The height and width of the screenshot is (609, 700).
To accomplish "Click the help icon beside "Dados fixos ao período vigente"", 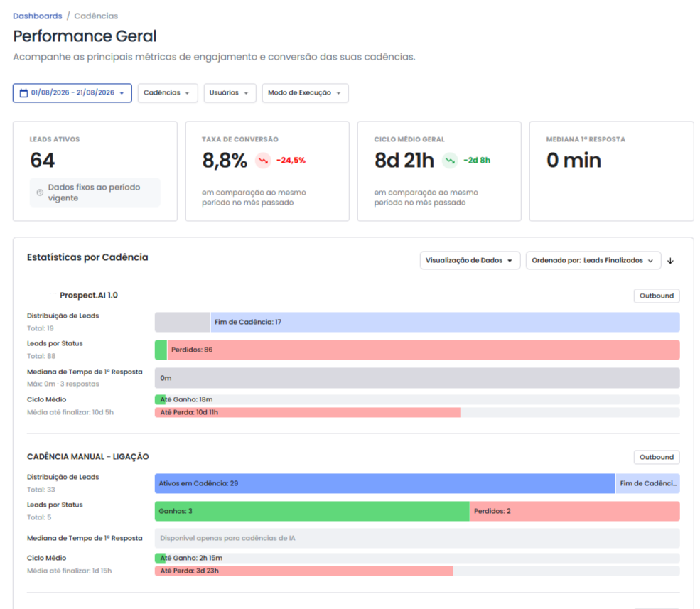I will [x=40, y=193].
